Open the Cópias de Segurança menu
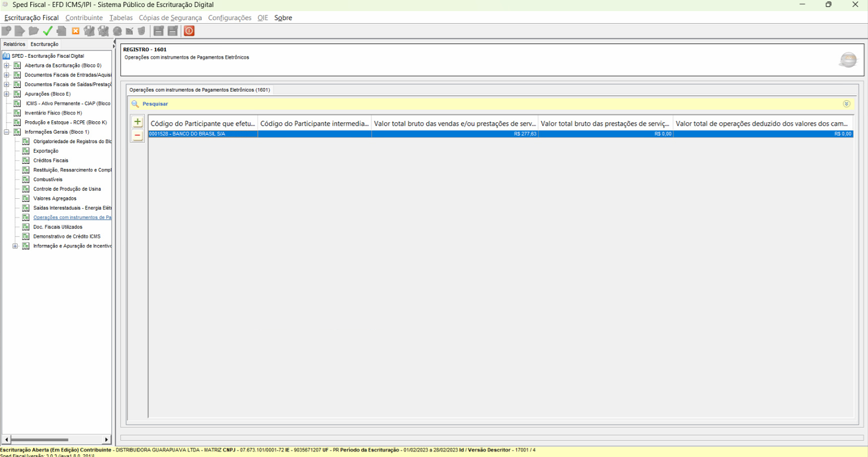Image resolution: width=868 pixels, height=457 pixels. tap(170, 17)
